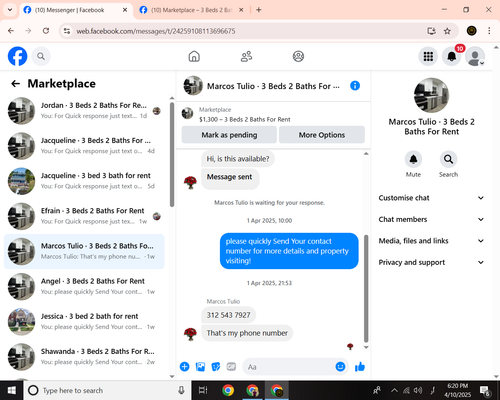Image resolution: width=500 pixels, height=400 pixels.
Task: Open the first Chrome icon on taskbar
Action: (228, 390)
